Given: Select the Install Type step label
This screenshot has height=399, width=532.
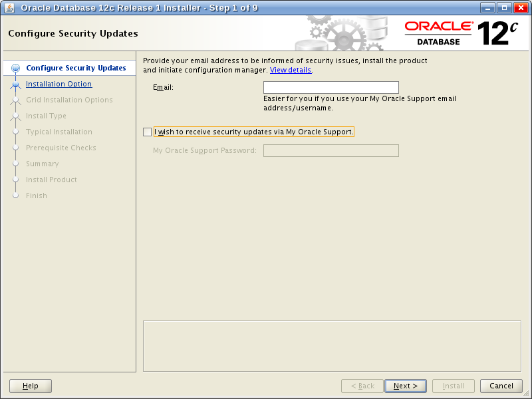Looking at the screenshot, I should 46,116.
